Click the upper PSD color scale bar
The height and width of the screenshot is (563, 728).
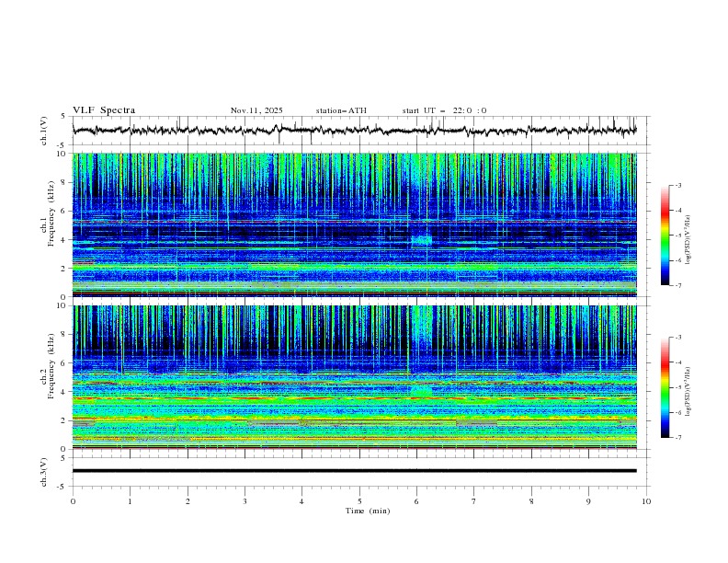(x=665, y=235)
